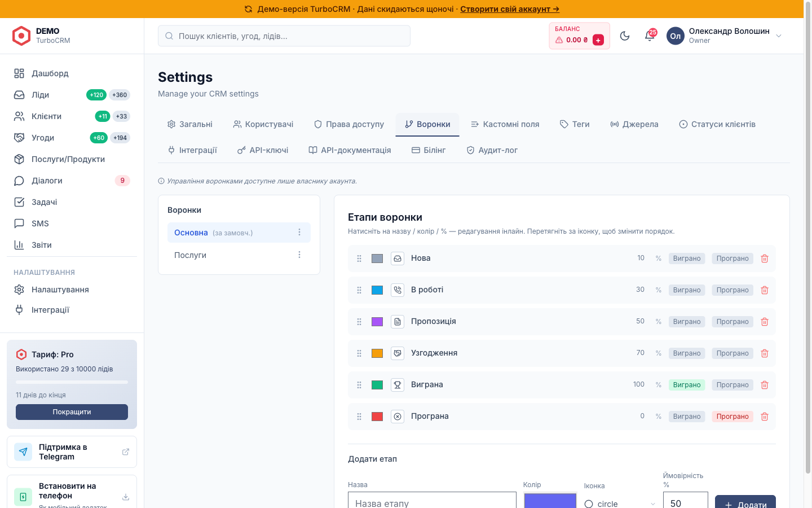
Task: Delete the Пропозиція stage
Action: coord(765,322)
